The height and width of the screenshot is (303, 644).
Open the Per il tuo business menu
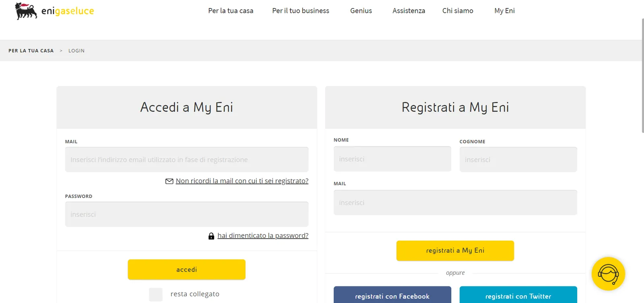[x=301, y=11]
